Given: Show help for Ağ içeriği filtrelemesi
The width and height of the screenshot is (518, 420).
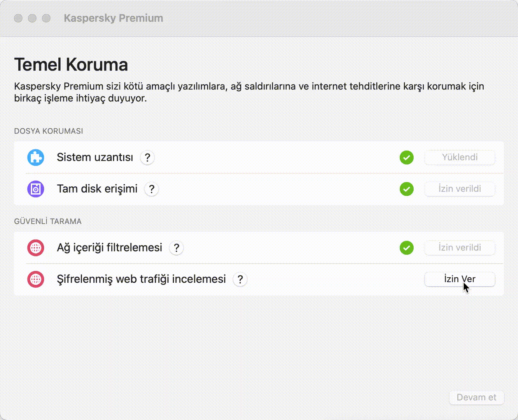Looking at the screenshot, I should 177,248.
